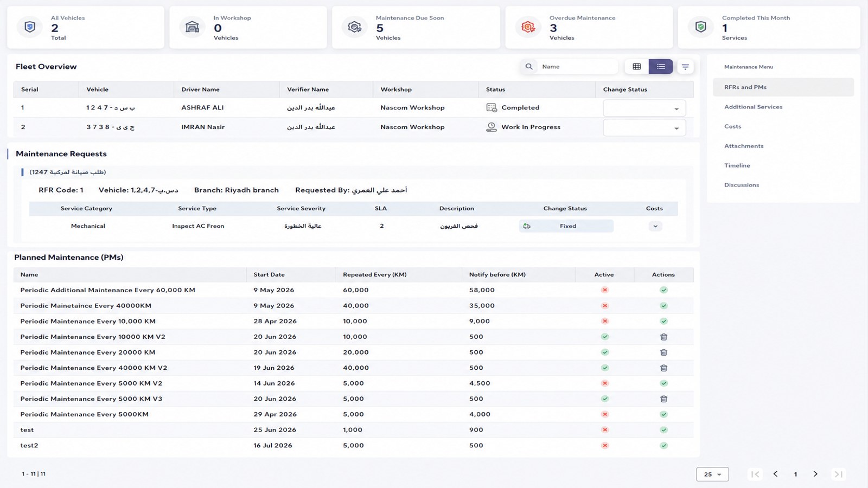868x488 pixels.
Task: Click page number 1
Action: click(795, 474)
